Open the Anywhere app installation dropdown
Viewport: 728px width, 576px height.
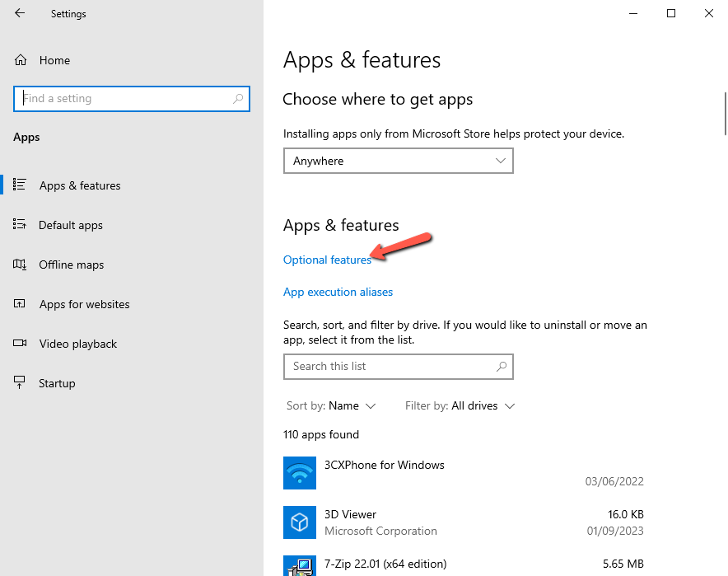coord(399,161)
